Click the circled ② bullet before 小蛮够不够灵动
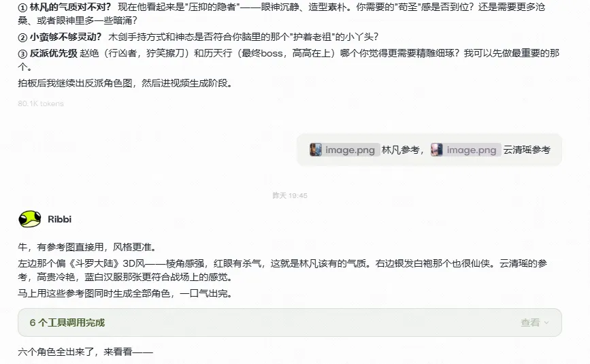590x364 pixels. (22, 37)
